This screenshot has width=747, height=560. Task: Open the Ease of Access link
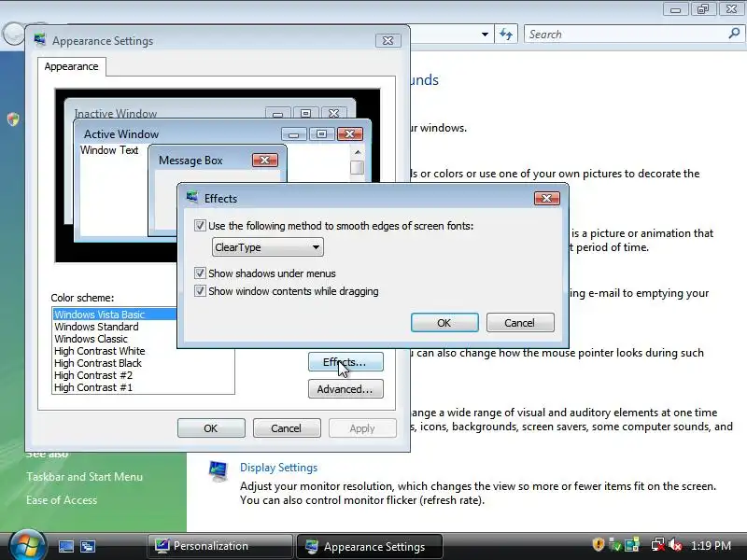coord(62,500)
